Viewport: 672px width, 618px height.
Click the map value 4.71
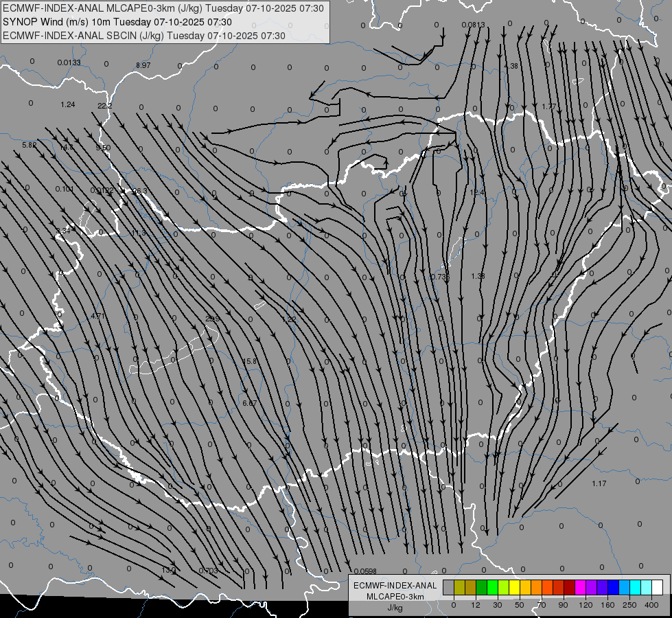tap(97, 316)
